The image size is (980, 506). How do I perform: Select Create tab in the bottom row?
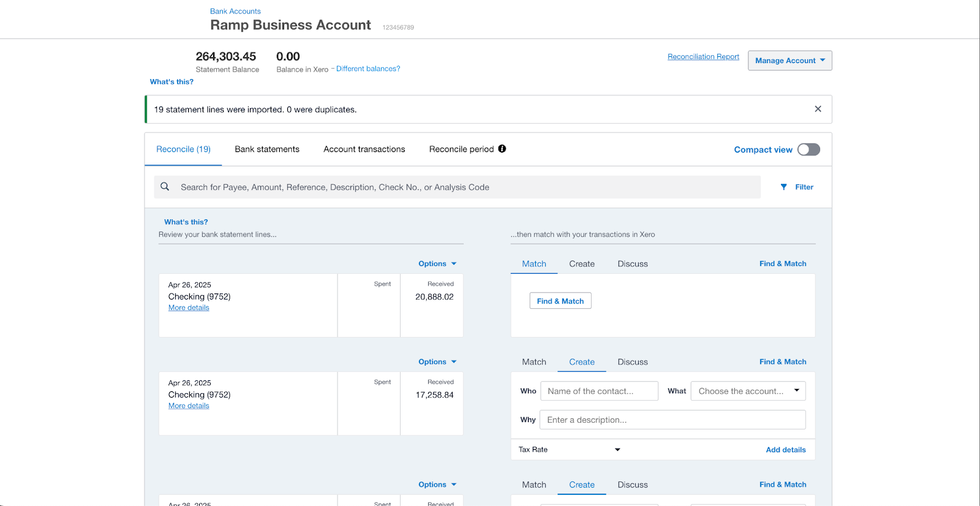(x=582, y=485)
